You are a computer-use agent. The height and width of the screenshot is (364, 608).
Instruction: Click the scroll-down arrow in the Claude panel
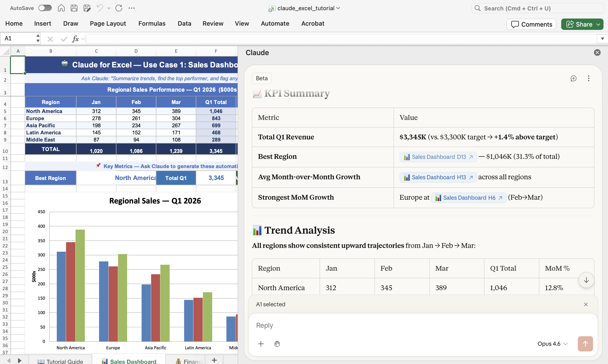click(586, 280)
